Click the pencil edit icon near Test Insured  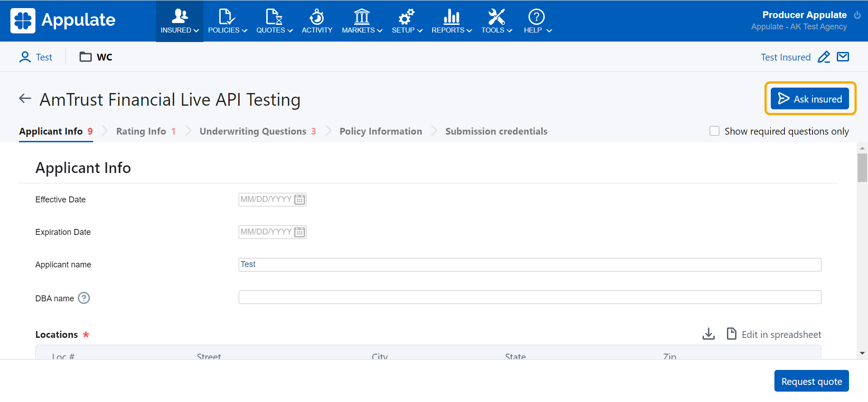(x=824, y=57)
